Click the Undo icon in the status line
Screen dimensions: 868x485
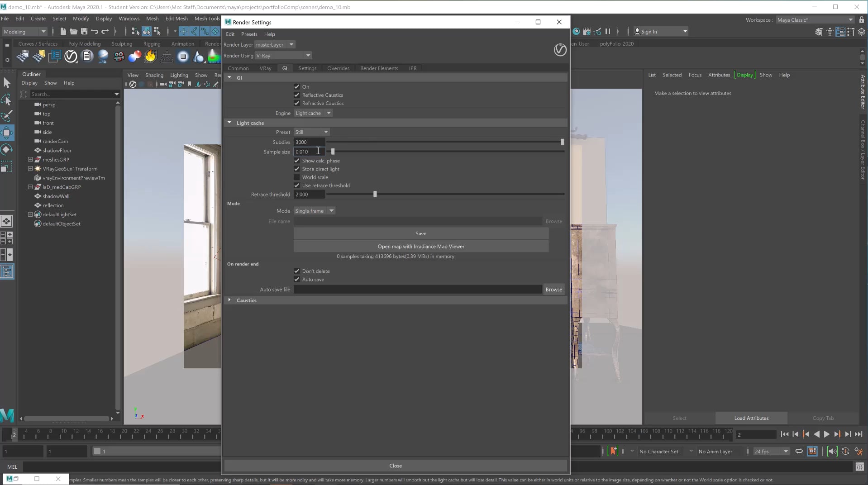pyautogui.click(x=95, y=31)
